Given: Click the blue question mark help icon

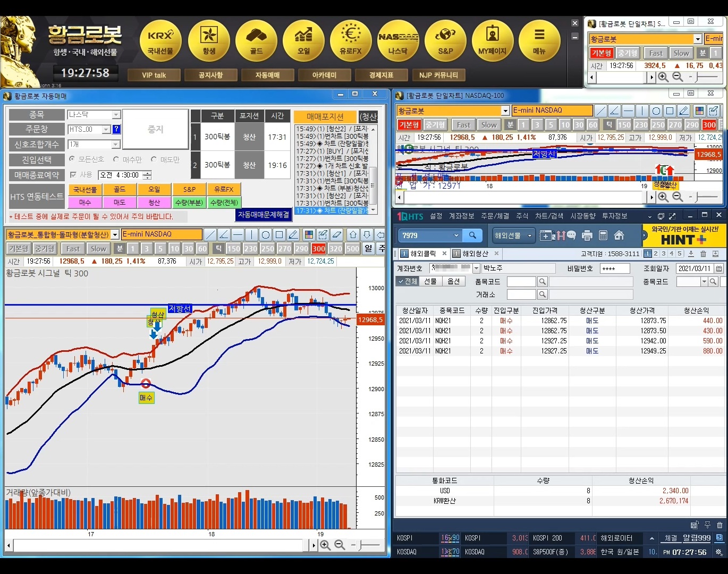Looking at the screenshot, I should [116, 129].
